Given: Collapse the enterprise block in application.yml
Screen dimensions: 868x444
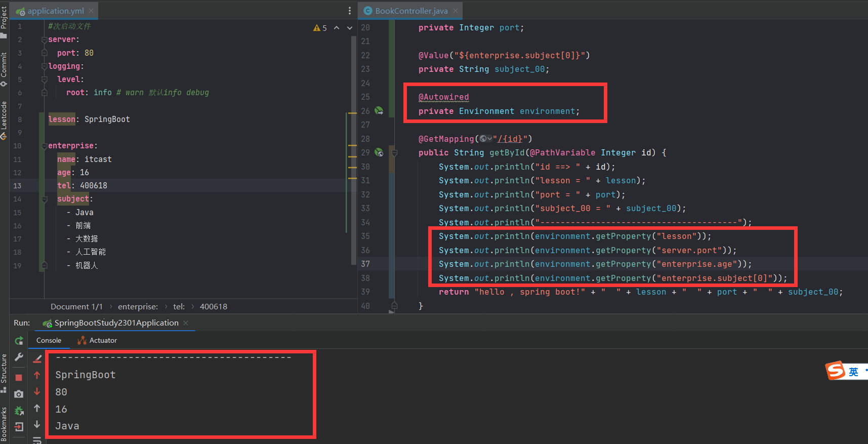Looking at the screenshot, I should [x=45, y=146].
